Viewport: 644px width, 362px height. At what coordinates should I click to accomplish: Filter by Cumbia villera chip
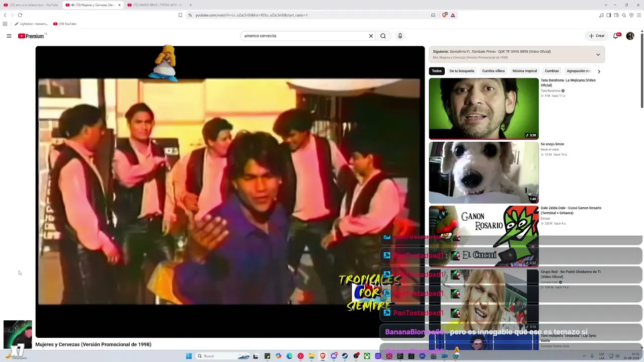point(493,71)
